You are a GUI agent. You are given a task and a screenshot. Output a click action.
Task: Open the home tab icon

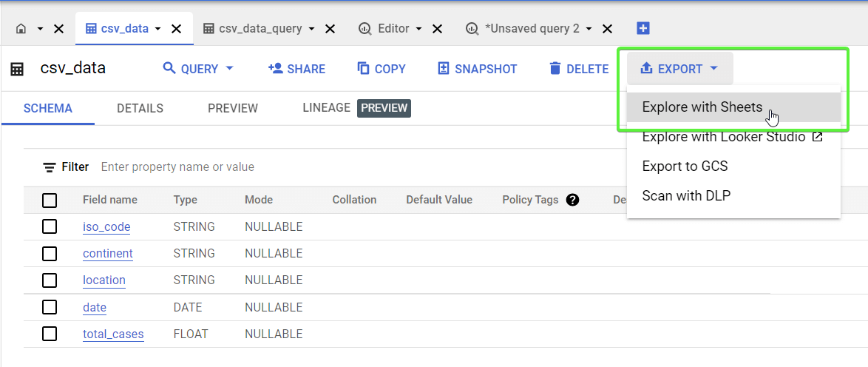coord(21,29)
